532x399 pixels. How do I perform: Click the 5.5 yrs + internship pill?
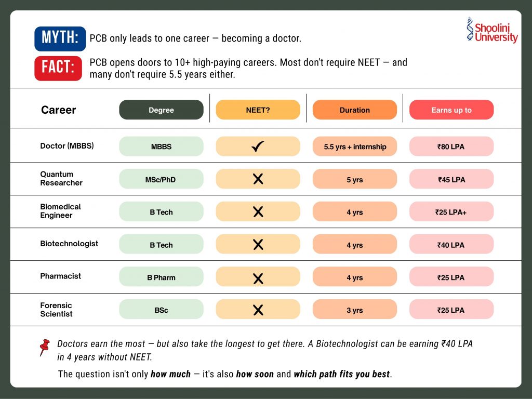pos(354,146)
